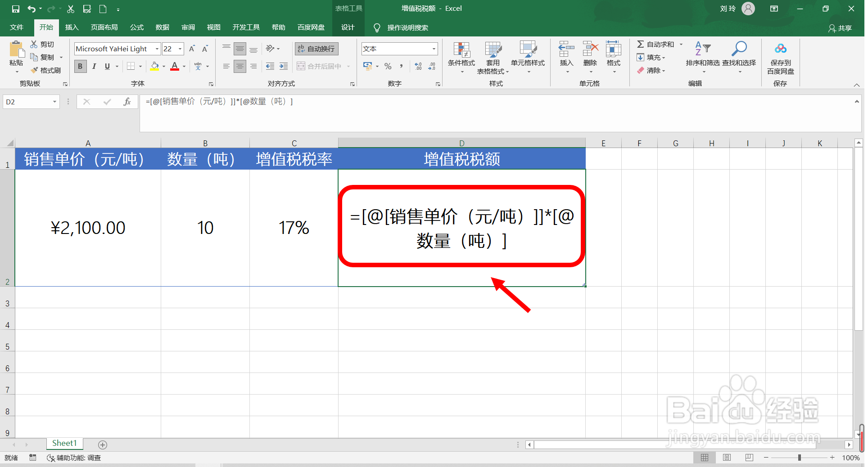Decrease decimal places
Viewport: 868px width, 467px height.
[432, 66]
